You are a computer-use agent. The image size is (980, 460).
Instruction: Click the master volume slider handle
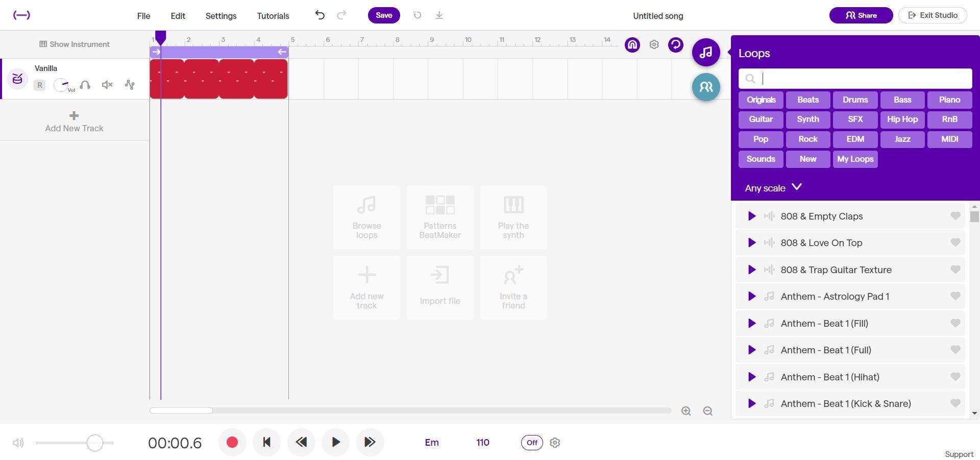coord(95,443)
